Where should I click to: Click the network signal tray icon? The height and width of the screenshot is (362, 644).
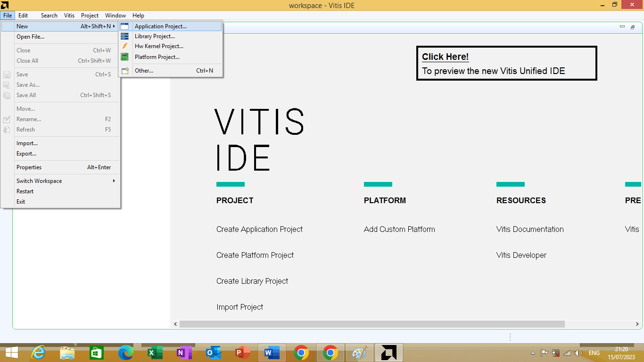(x=567, y=353)
